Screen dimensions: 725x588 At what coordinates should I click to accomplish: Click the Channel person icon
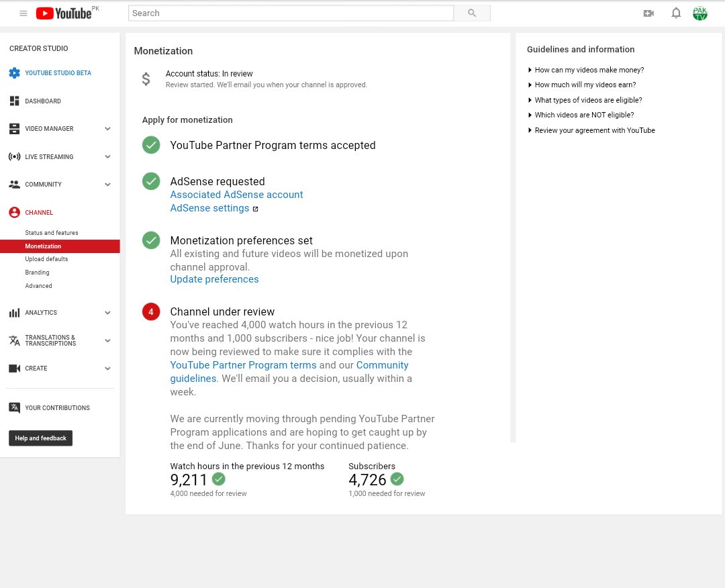pos(14,212)
